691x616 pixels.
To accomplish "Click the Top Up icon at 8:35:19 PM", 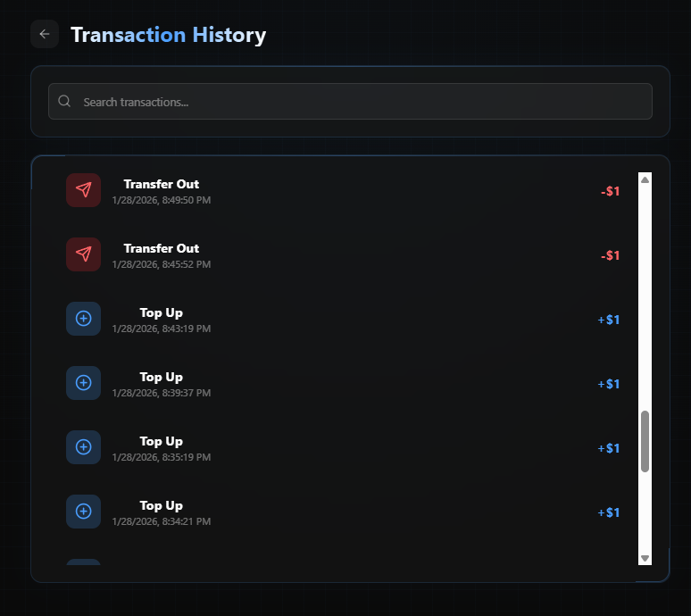I will (x=83, y=447).
